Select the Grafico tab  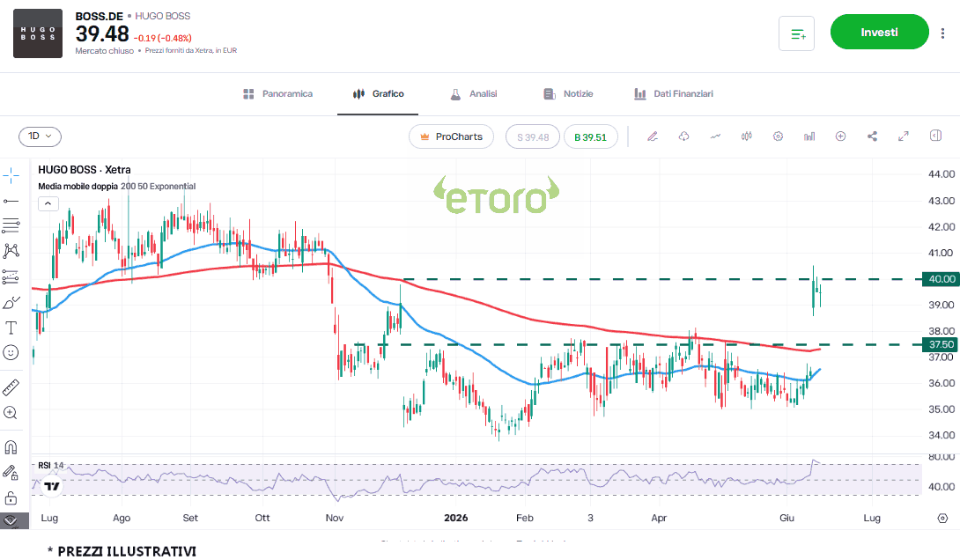pos(378,93)
